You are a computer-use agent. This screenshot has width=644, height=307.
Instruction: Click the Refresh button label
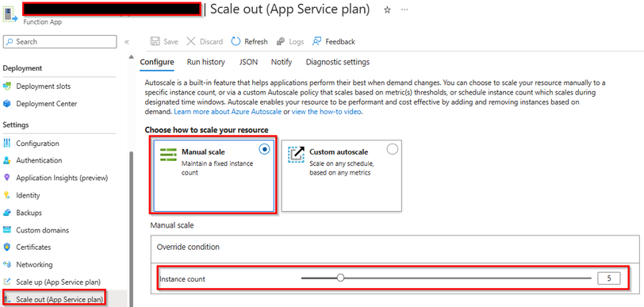[x=256, y=41]
